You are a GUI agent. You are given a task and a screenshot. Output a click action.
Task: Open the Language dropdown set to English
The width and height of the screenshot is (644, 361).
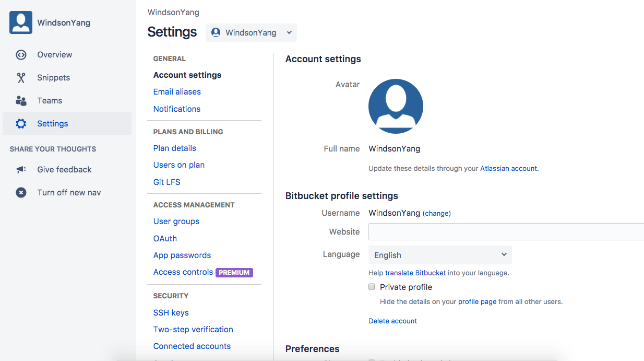pyautogui.click(x=440, y=255)
